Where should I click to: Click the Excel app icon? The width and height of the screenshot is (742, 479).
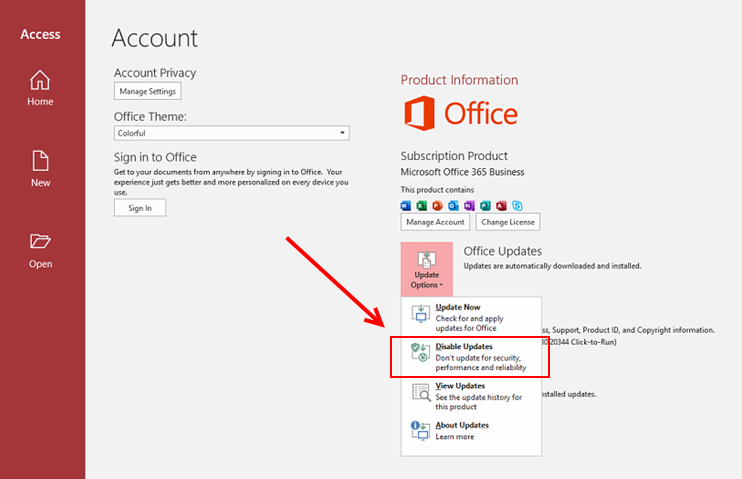pyautogui.click(x=422, y=206)
